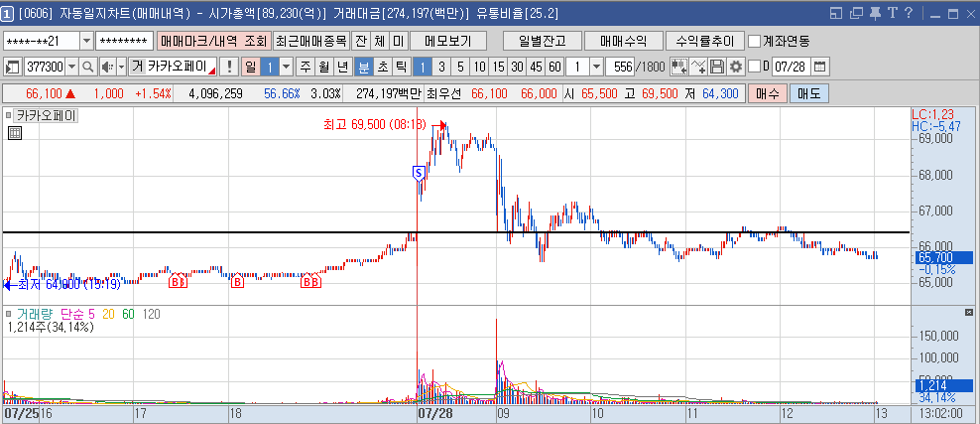This screenshot has height=424, width=980.
Task: Expand the speaker options dropdown arrow
Action: point(121,67)
